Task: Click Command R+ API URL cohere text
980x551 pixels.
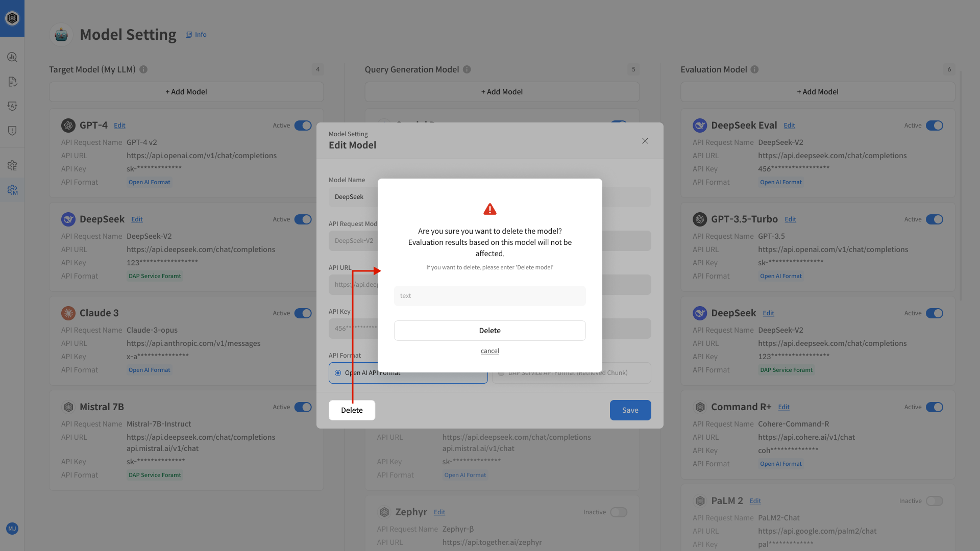Action: (x=806, y=437)
